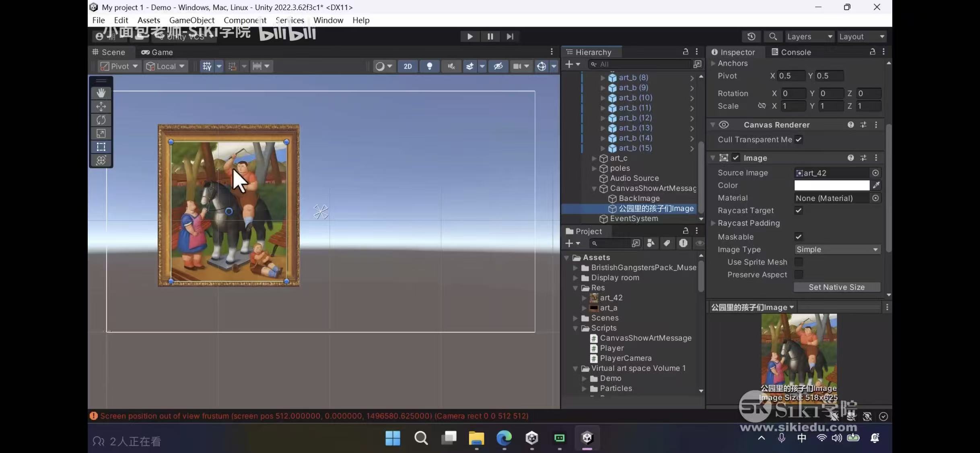Screen dimensions: 980x453
Task: Open the Edit menu
Action: tap(121, 20)
